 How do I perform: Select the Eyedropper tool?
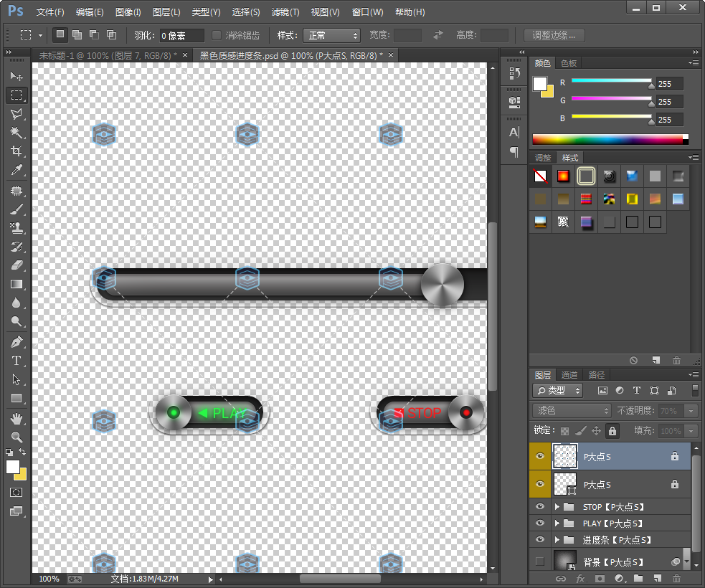pyautogui.click(x=16, y=170)
